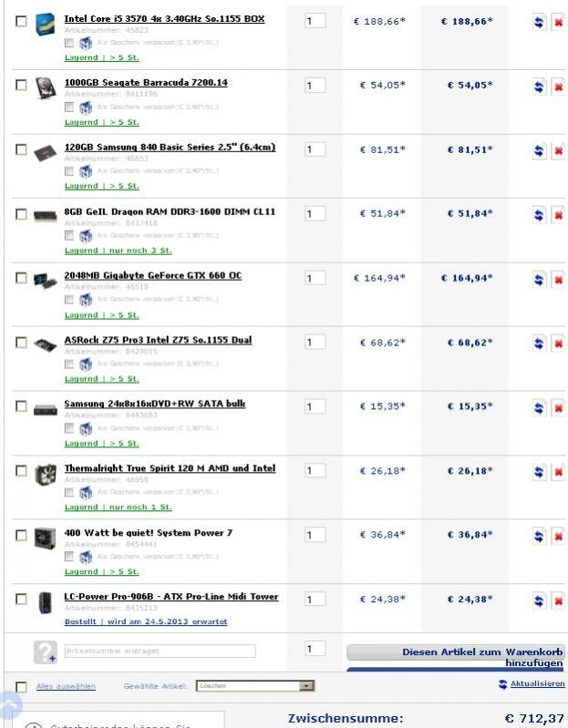Select the LC-Power Pro-906B checkbox
Viewport: 568px width, 728px height.
pyautogui.click(x=21, y=599)
